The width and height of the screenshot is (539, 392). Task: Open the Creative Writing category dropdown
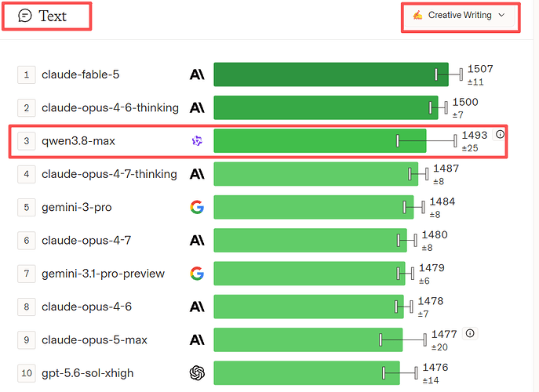[459, 16]
